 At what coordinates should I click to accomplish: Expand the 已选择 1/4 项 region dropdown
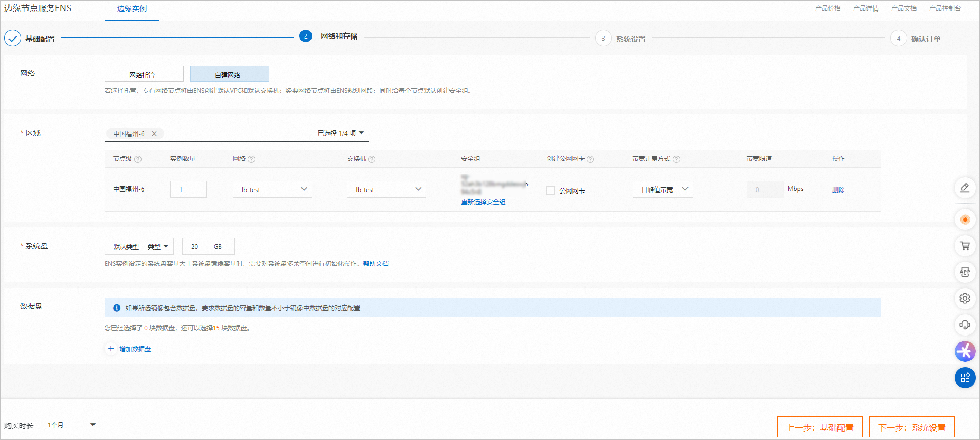tap(341, 133)
